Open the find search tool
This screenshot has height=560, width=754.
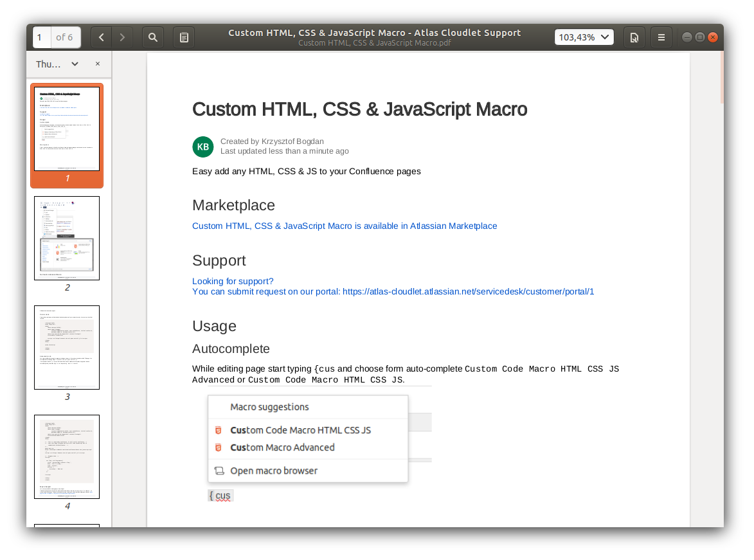tap(153, 37)
